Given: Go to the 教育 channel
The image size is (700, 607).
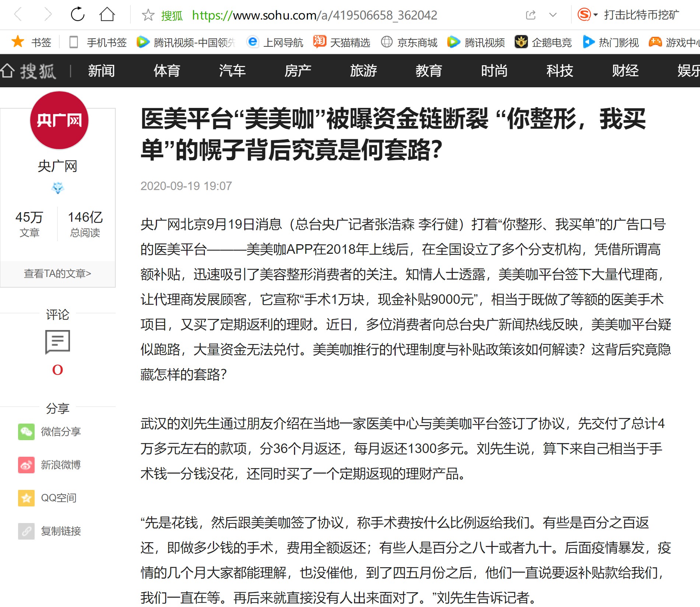Looking at the screenshot, I should [429, 71].
